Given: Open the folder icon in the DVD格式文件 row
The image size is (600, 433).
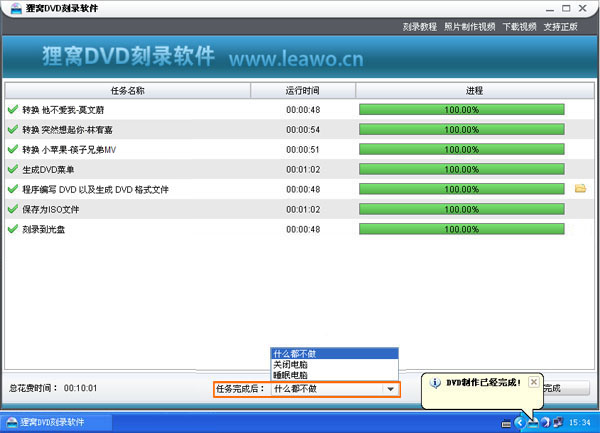Looking at the screenshot, I should [x=580, y=188].
